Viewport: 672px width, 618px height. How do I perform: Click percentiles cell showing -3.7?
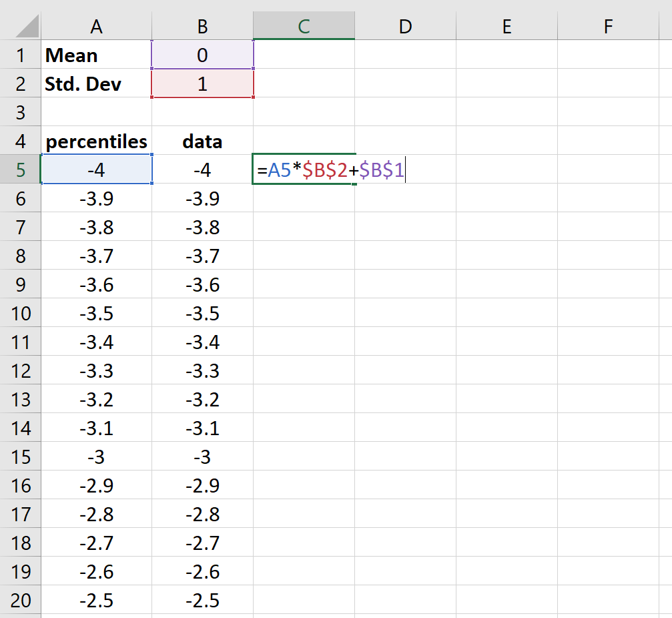coord(96,256)
